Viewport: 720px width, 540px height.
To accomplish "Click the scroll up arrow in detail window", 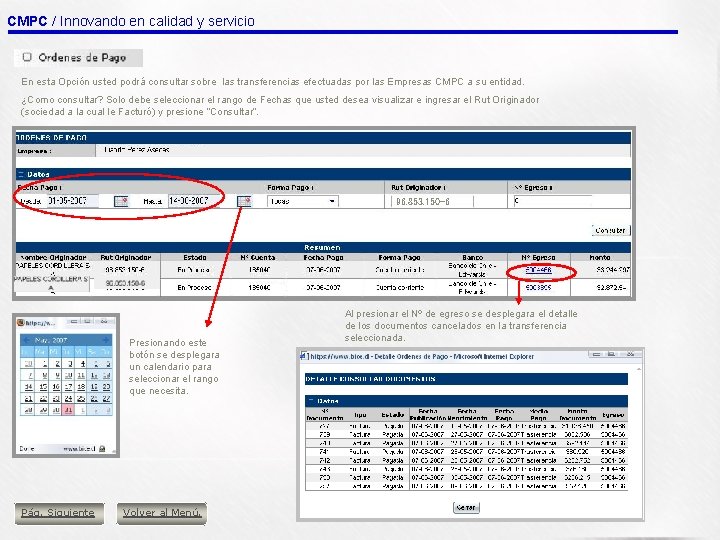I will (638, 369).
